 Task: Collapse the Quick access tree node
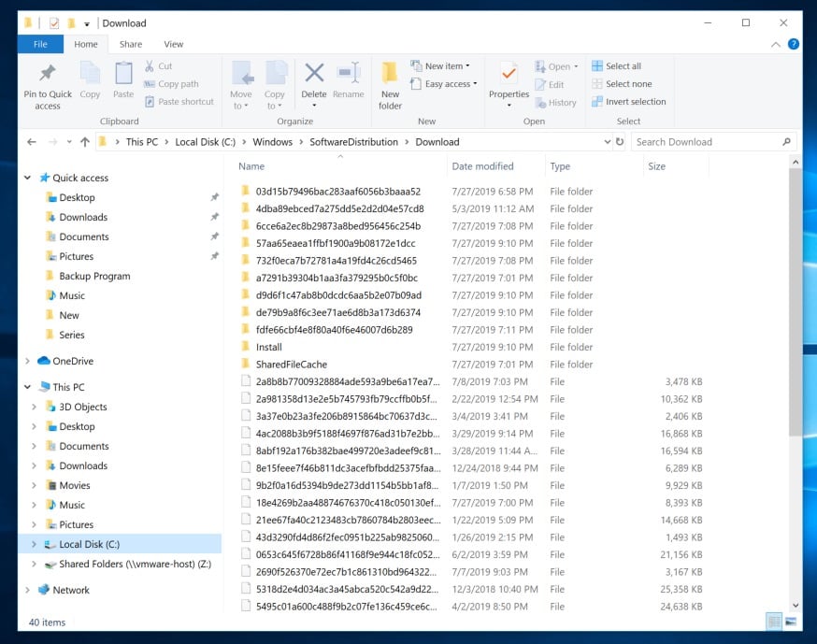tap(28, 178)
